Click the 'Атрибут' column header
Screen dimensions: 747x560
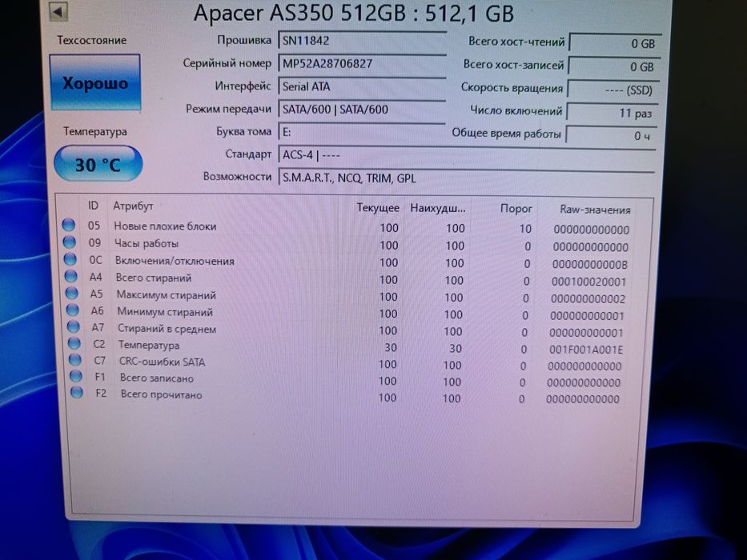click(x=133, y=206)
